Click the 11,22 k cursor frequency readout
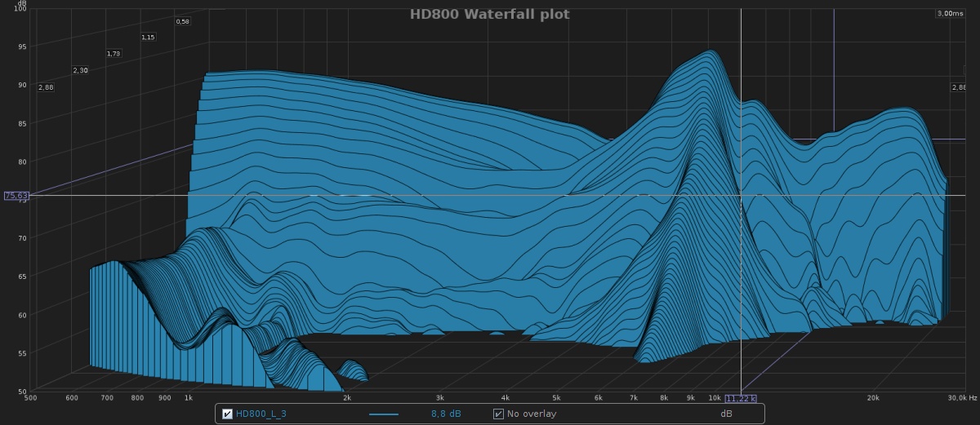The image size is (980, 425). (x=741, y=398)
